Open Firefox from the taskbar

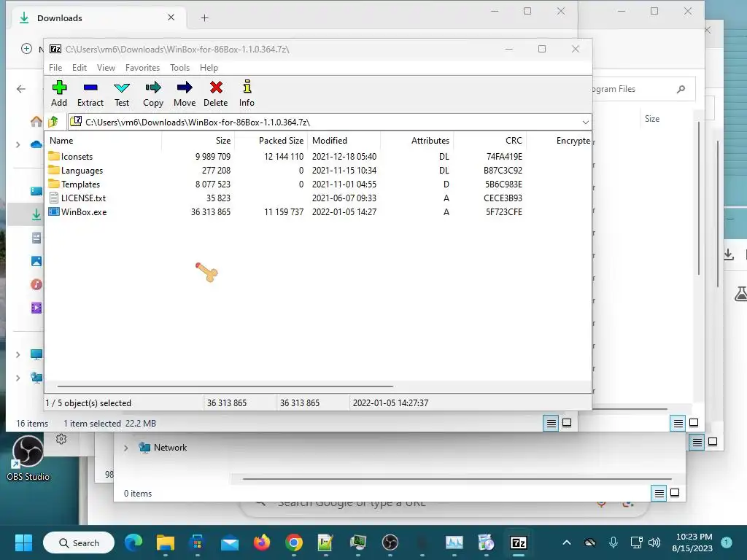[x=262, y=542]
